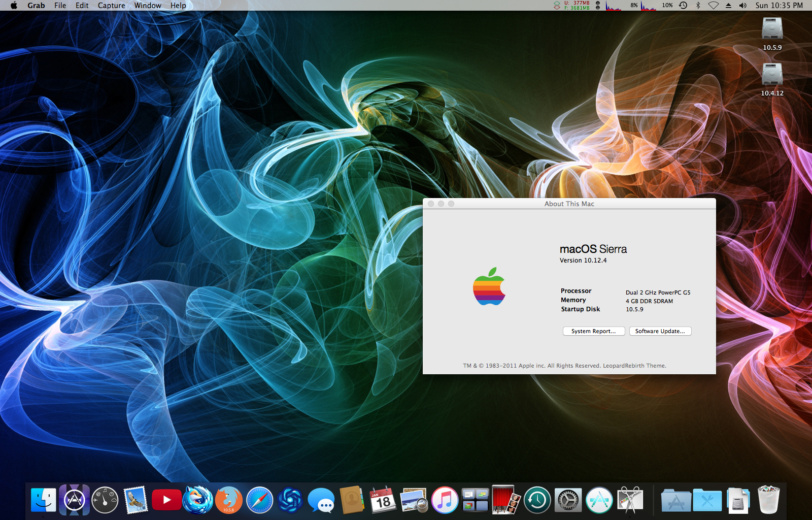Open Time Machine dock icon
Viewport: 812px width, 520px height.
(537, 500)
